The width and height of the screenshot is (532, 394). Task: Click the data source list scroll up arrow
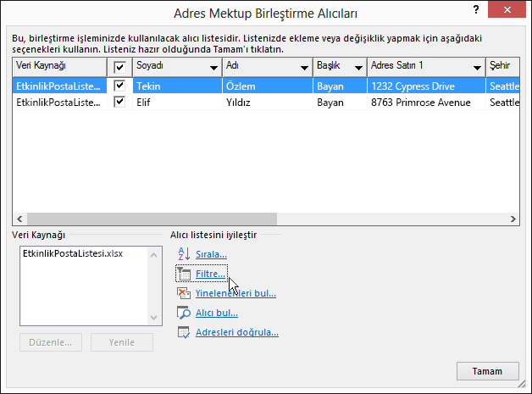153,255
